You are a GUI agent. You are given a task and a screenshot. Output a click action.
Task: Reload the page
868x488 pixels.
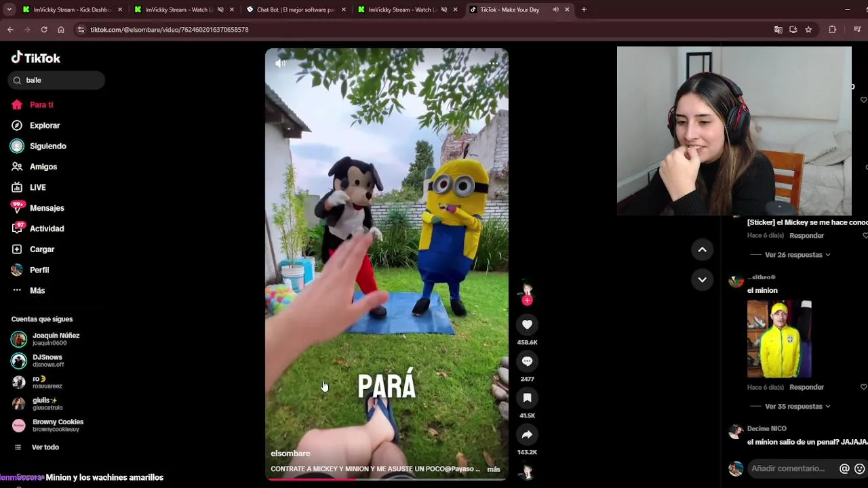44,30
